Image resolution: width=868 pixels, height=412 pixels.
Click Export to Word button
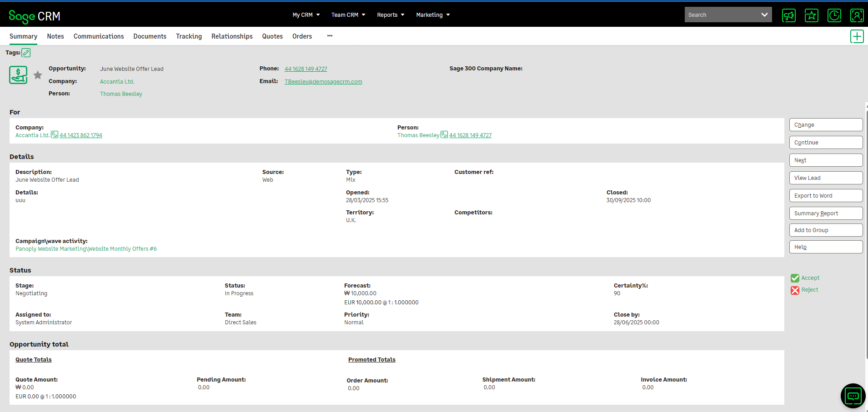point(826,196)
